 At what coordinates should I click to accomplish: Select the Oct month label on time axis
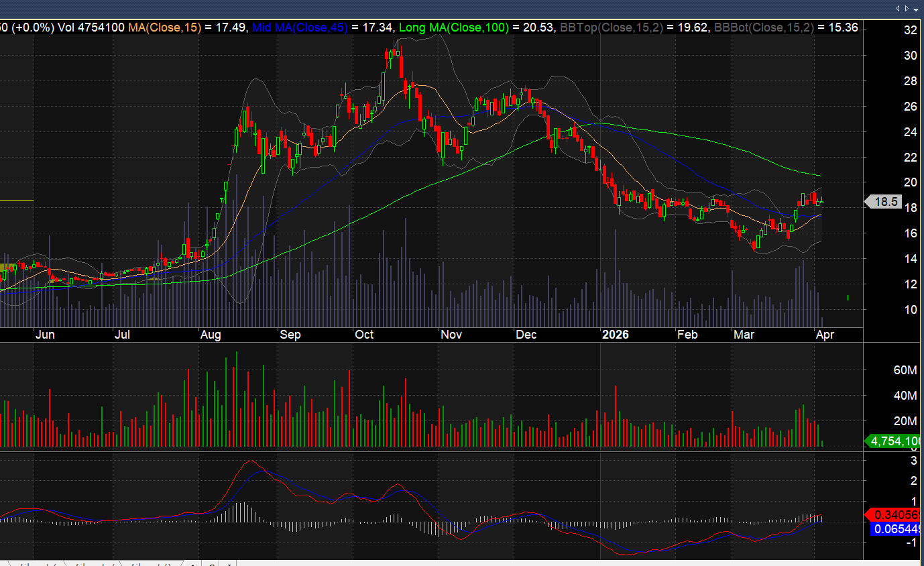364,335
